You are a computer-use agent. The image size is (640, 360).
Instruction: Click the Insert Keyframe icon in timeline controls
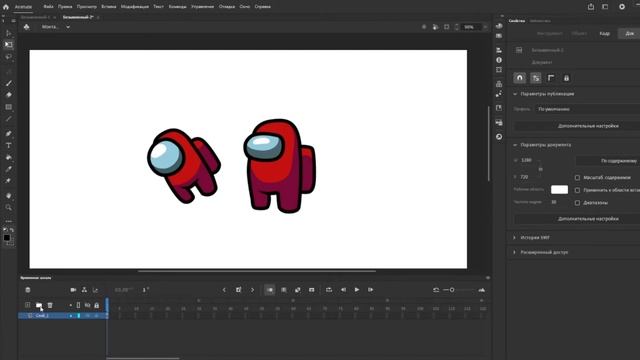tap(238, 290)
